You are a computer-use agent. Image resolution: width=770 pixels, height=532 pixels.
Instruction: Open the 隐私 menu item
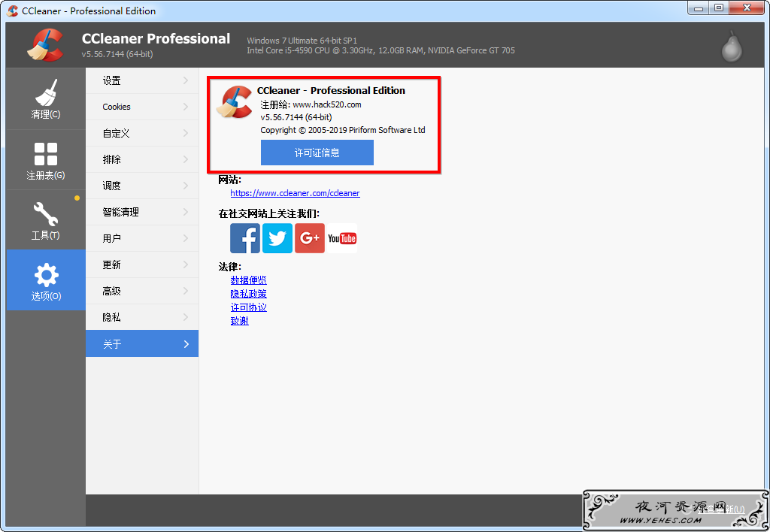click(x=142, y=318)
